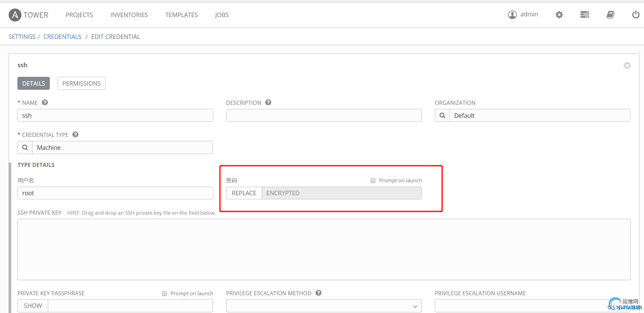
Task: Click the Ansible Tower logo
Action: point(15,15)
